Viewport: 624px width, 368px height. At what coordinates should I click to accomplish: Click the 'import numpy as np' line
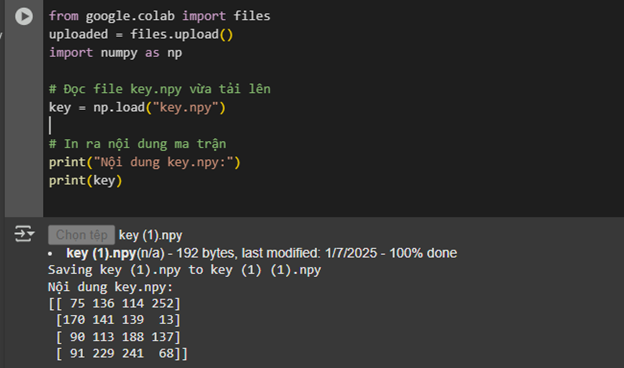(x=115, y=53)
